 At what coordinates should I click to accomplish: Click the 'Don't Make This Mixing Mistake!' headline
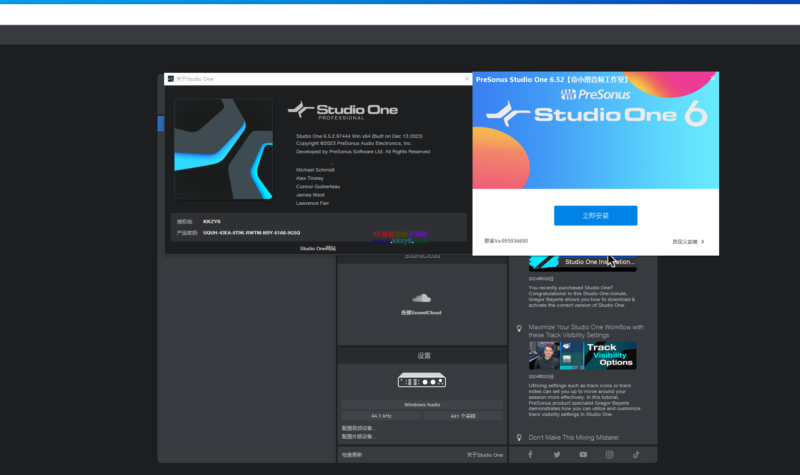573,438
